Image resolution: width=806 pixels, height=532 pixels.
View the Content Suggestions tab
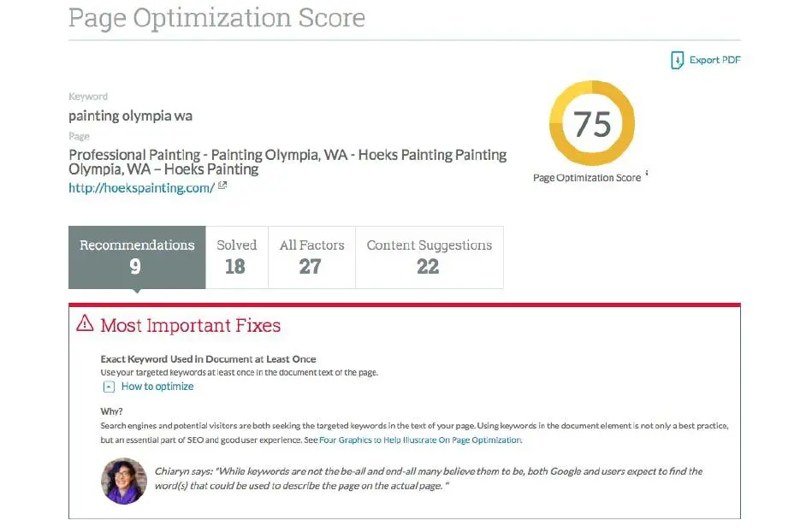430,257
